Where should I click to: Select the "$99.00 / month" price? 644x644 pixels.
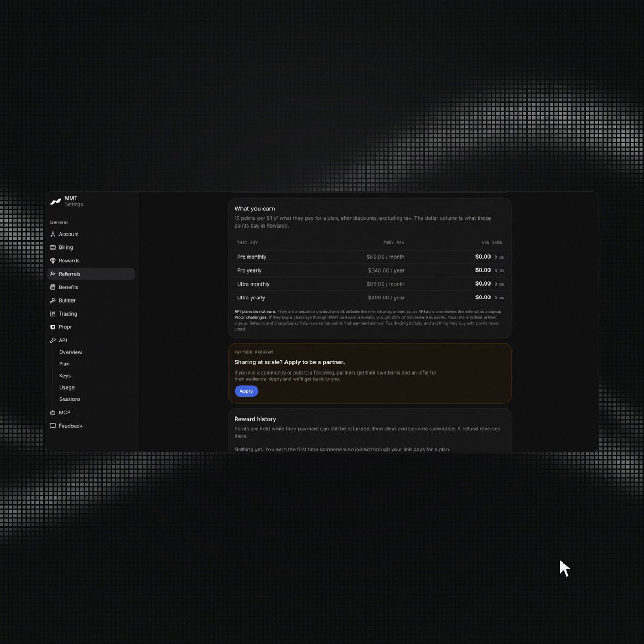pos(385,284)
